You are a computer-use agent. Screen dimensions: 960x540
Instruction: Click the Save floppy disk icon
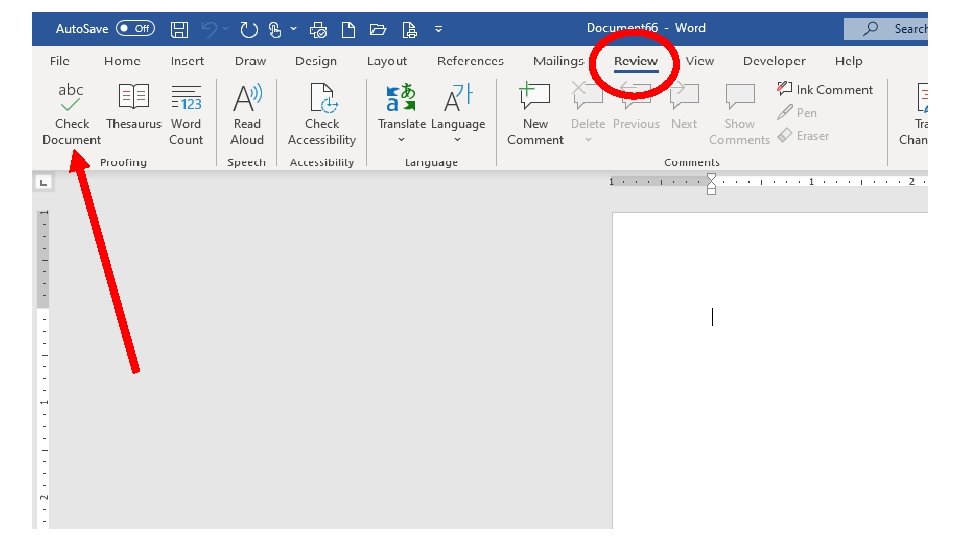click(179, 29)
